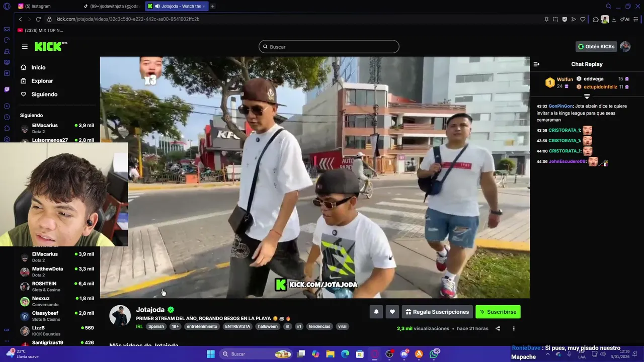The image size is (644, 362).
Task: Open Nexxuz channel in sidebar
Action: (x=57, y=301)
